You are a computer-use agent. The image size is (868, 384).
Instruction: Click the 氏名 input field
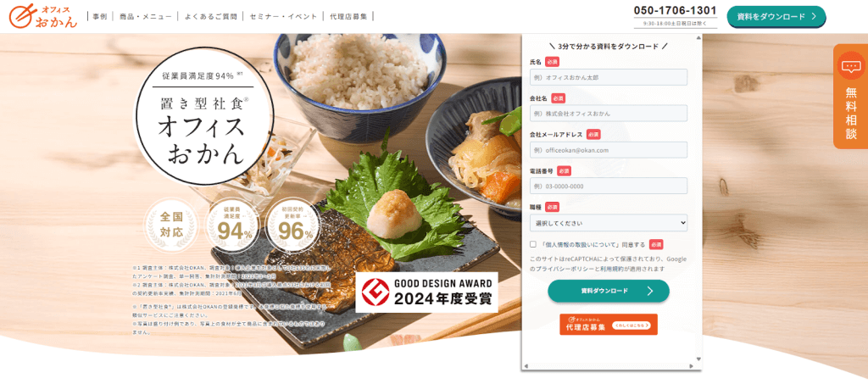pyautogui.click(x=609, y=77)
